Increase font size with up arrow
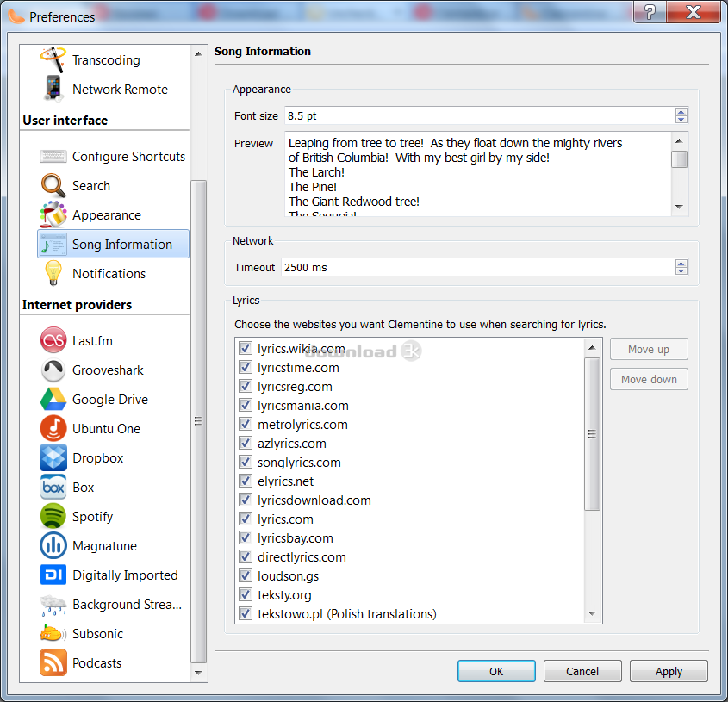 click(x=681, y=112)
